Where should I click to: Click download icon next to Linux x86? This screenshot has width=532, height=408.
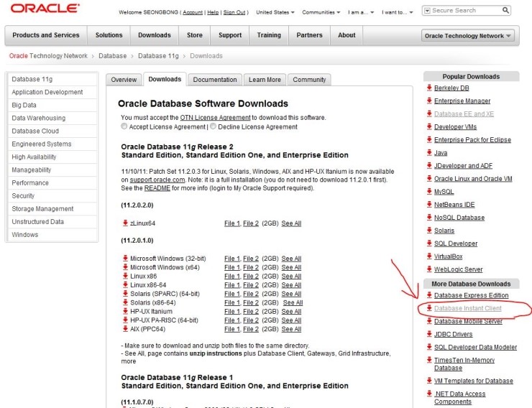125,276
